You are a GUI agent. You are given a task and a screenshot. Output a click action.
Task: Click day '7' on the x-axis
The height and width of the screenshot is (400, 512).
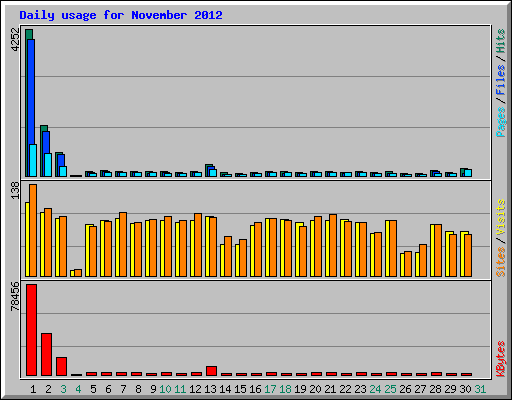tap(123, 389)
